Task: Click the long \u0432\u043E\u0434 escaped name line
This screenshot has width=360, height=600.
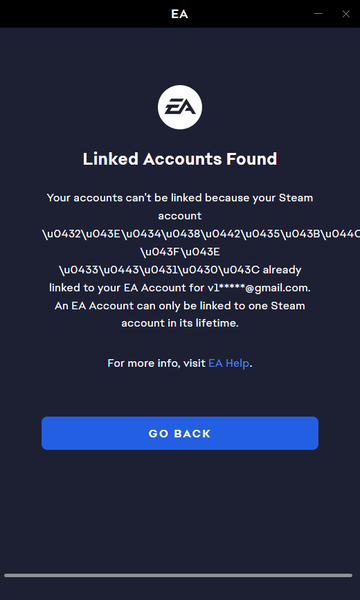Action: point(201,234)
